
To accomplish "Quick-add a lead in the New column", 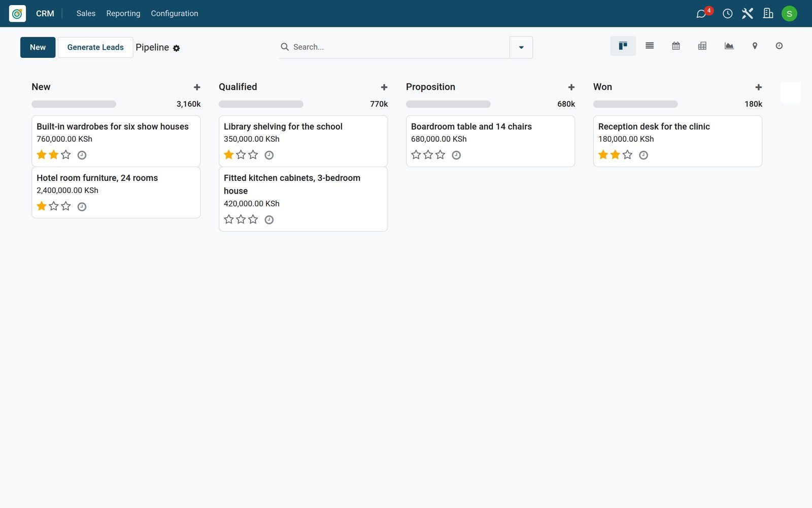I will coord(197,87).
